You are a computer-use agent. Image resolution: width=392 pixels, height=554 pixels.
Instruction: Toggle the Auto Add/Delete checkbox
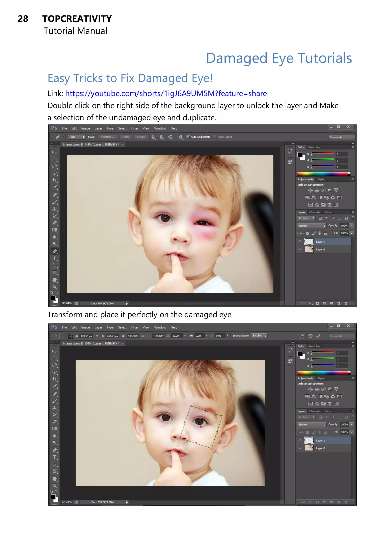188,137
